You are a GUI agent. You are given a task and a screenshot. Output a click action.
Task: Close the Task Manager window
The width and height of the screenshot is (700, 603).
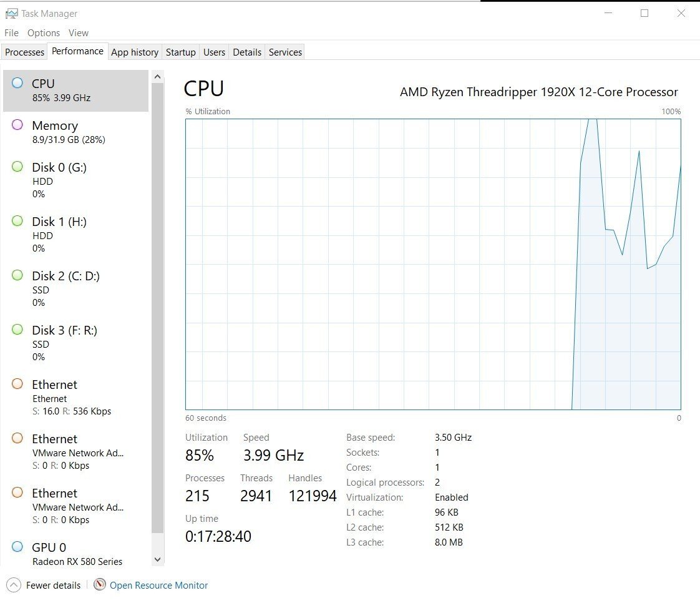[x=681, y=13]
